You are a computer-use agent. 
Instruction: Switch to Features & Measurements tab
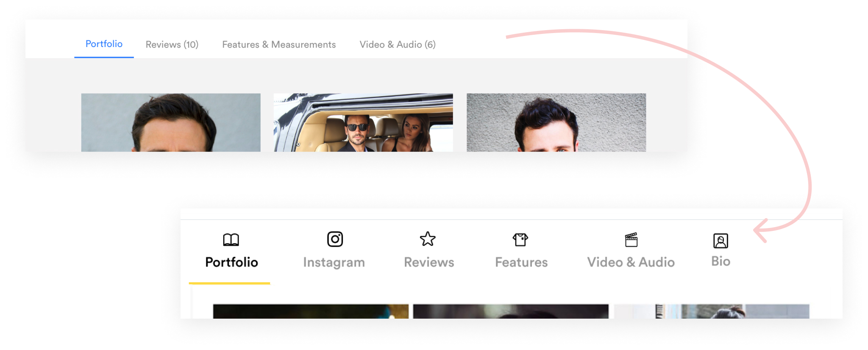tap(279, 44)
